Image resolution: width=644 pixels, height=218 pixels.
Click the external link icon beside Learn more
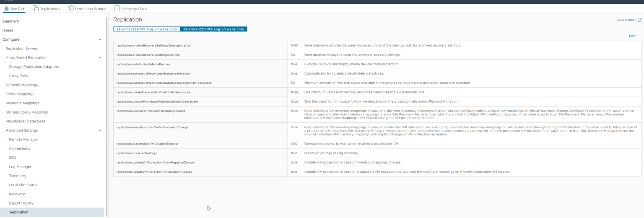pyautogui.click(x=639, y=20)
